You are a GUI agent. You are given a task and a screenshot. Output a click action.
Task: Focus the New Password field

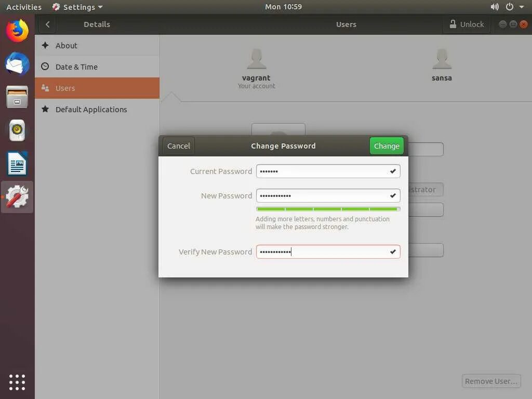(328, 196)
